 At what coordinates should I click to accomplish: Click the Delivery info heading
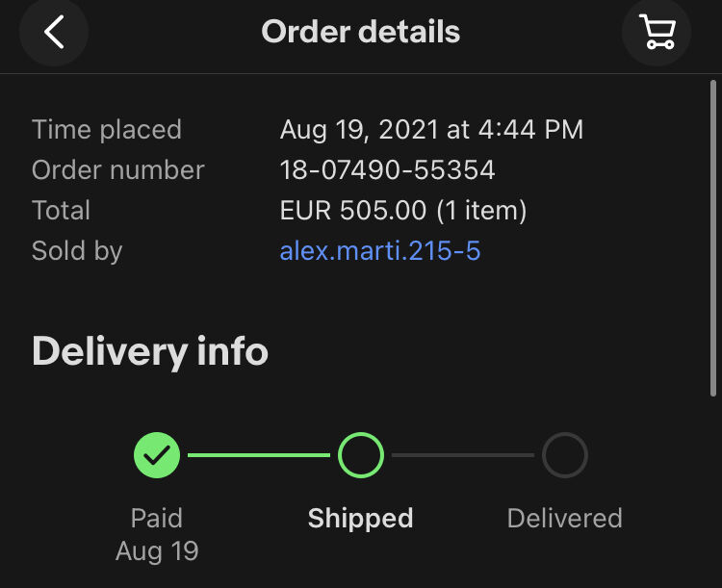[x=150, y=352]
